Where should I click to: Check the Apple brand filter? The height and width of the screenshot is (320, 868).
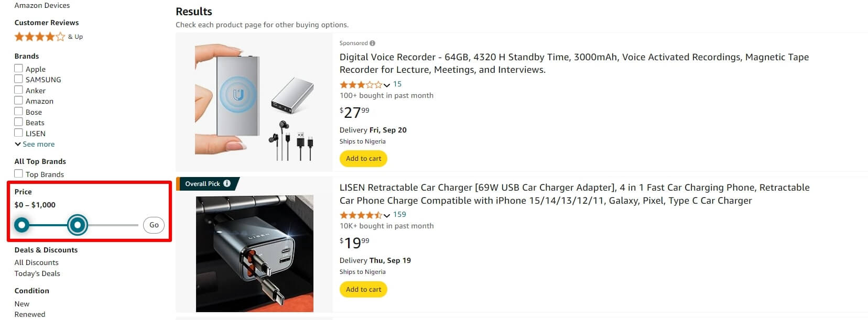pyautogui.click(x=18, y=68)
